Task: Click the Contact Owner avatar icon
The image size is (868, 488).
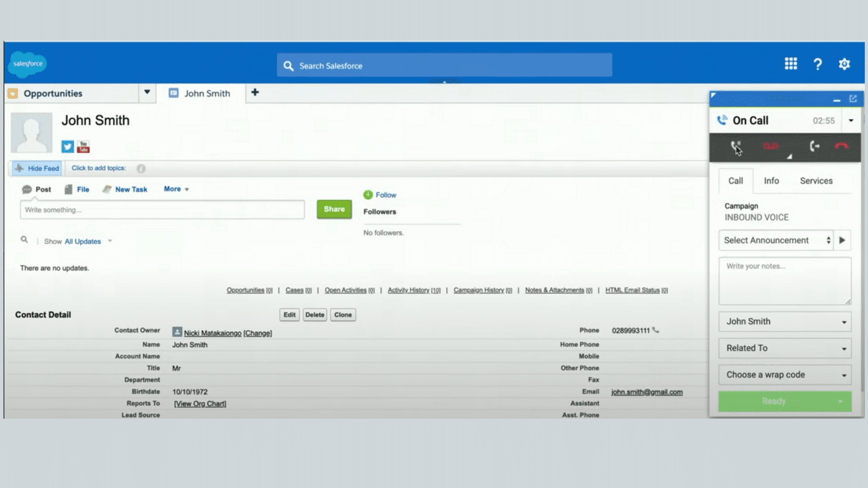Action: pos(177,332)
